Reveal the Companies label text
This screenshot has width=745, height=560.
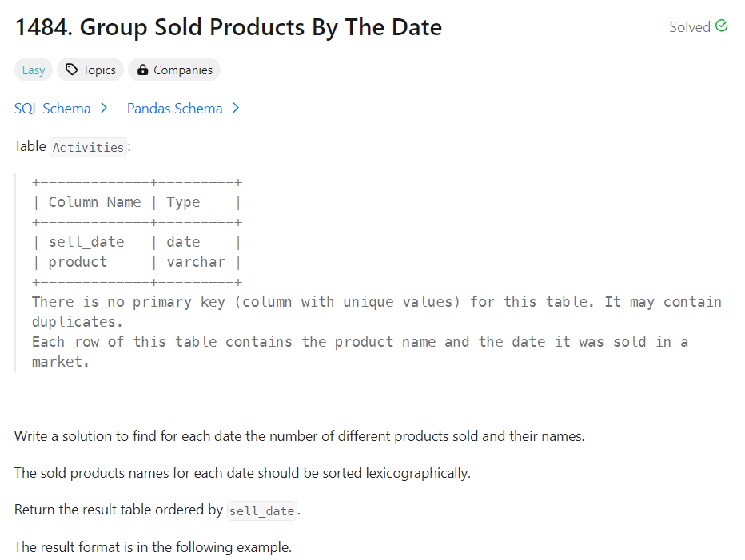click(x=183, y=70)
